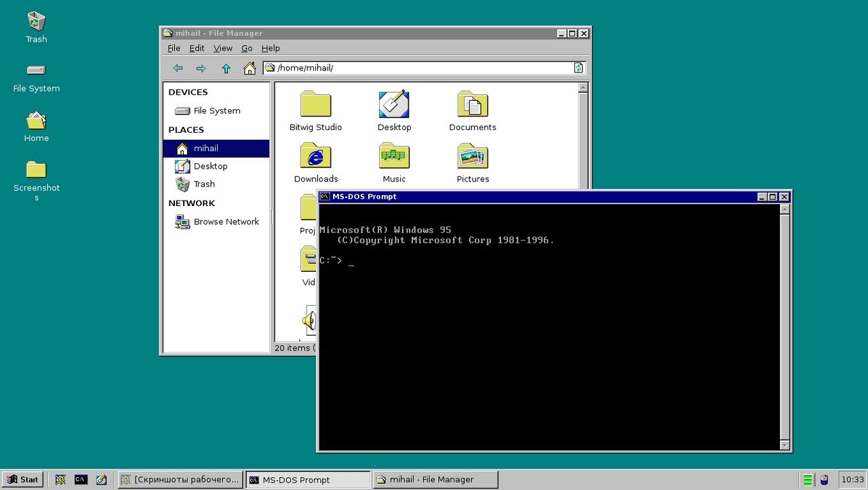Image resolution: width=868 pixels, height=490 pixels.
Task: Switch to mihail - File Manager taskbar button
Action: 435,479
